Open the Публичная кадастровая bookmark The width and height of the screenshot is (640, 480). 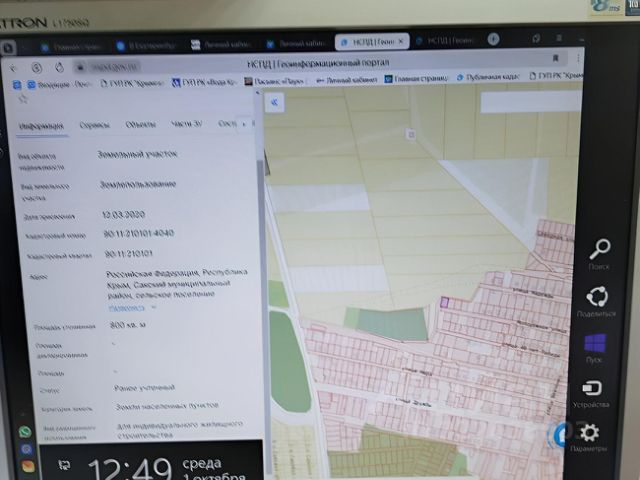point(488,77)
